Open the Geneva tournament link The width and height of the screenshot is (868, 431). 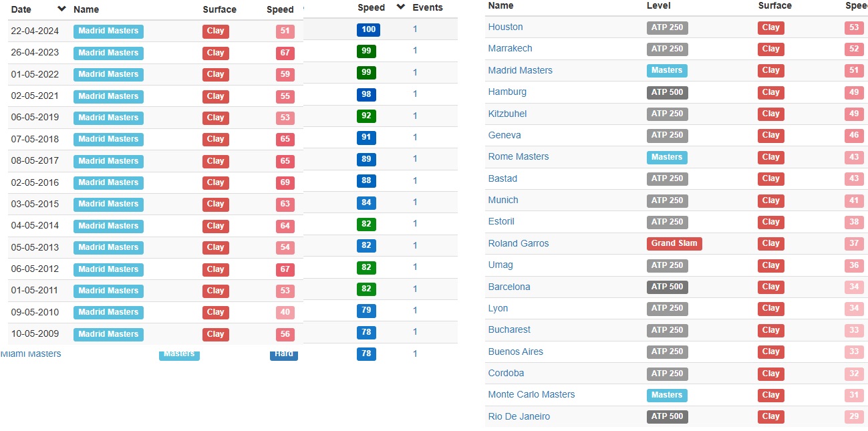click(x=504, y=135)
